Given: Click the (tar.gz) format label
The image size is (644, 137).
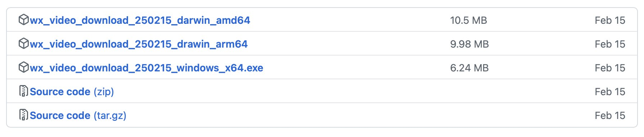Looking at the screenshot, I should point(110,115).
